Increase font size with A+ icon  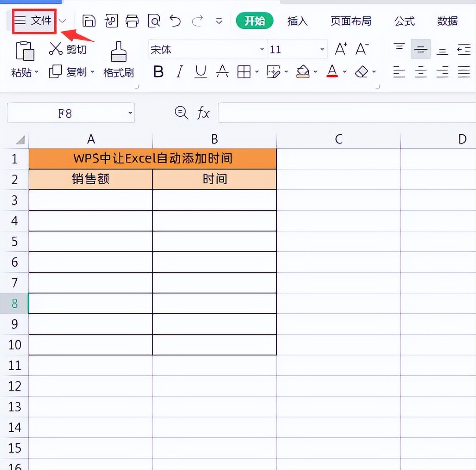point(341,49)
